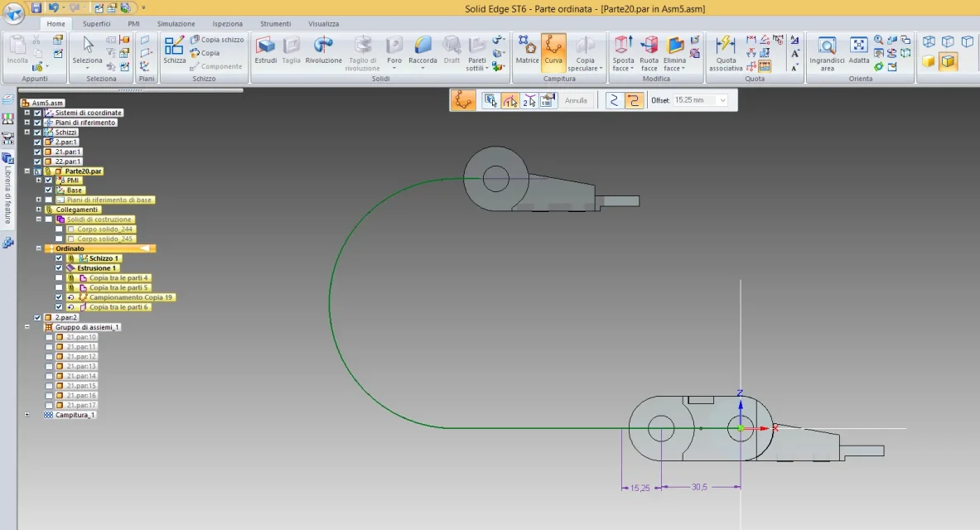Fit view with the Adatta tool
Screen dimensions: 980x530
(859, 50)
